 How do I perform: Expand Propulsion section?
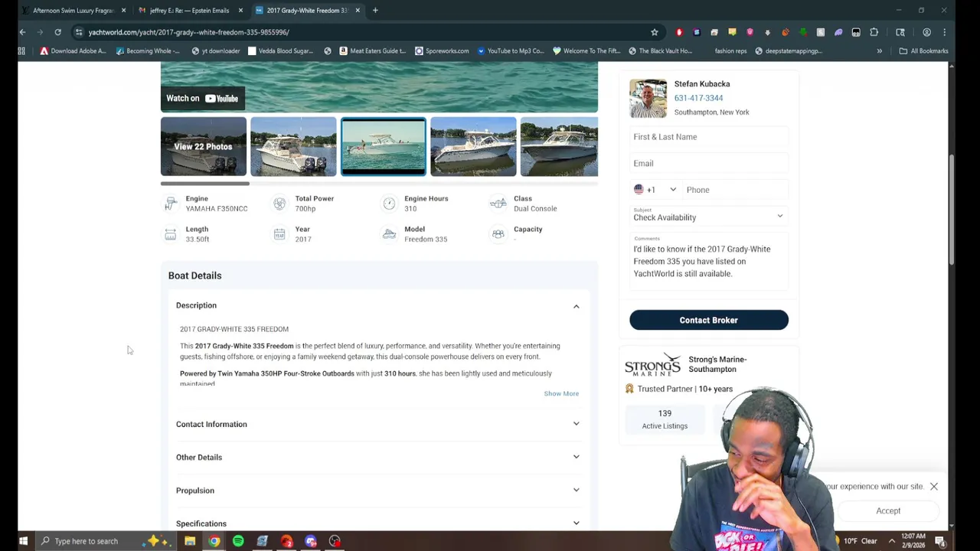pyautogui.click(x=378, y=491)
